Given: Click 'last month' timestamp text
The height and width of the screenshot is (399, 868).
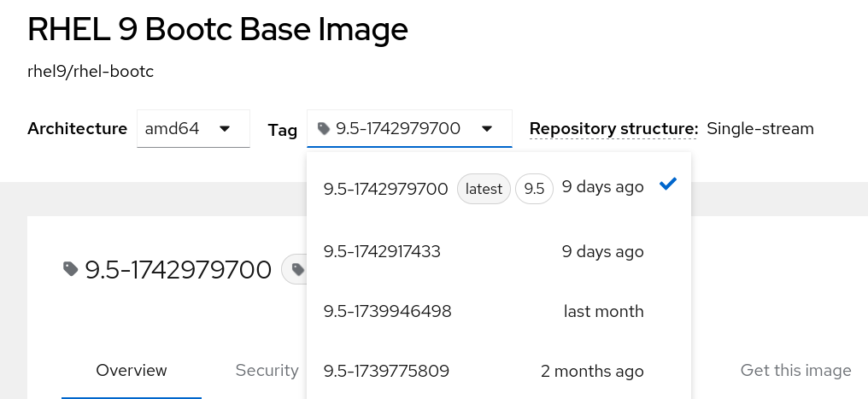Looking at the screenshot, I should 603,311.
